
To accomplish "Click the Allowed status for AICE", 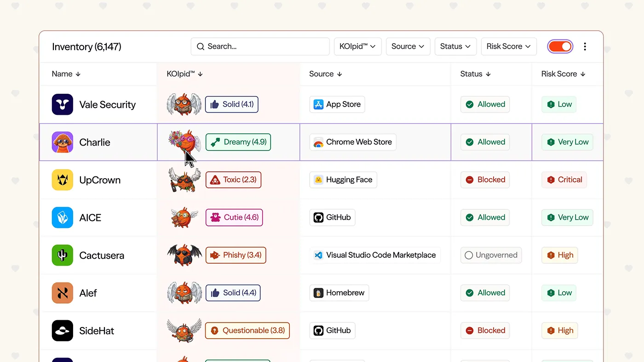I will click(x=485, y=217).
